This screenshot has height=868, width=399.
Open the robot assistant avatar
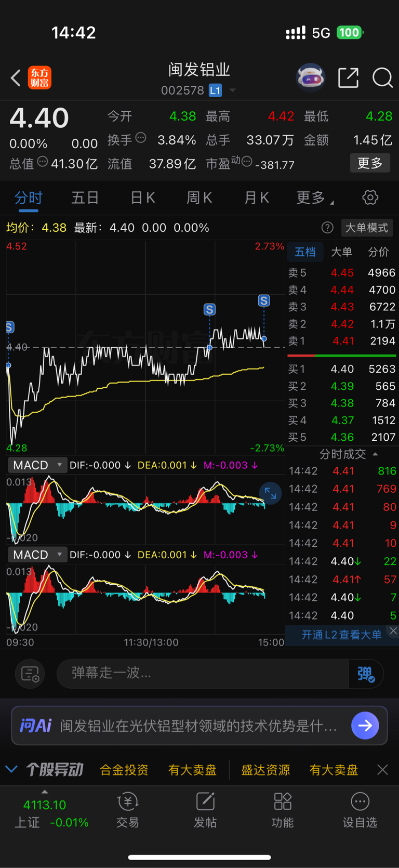(310, 78)
